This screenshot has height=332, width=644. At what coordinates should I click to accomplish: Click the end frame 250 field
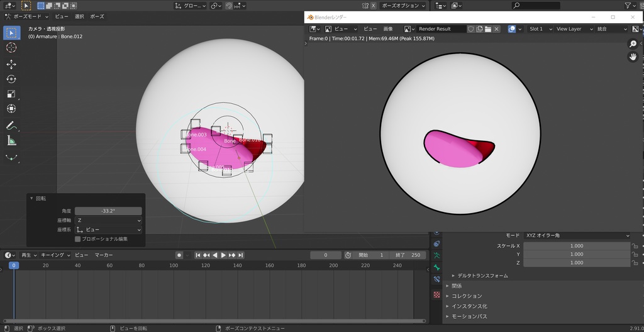click(408, 255)
